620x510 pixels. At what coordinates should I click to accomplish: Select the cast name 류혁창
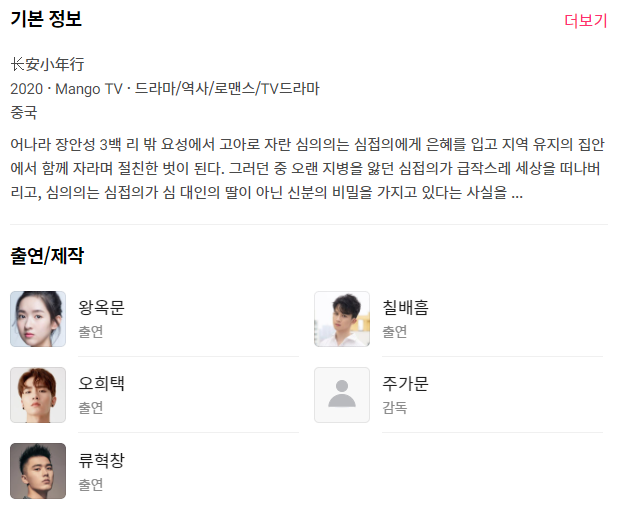tap(101, 460)
